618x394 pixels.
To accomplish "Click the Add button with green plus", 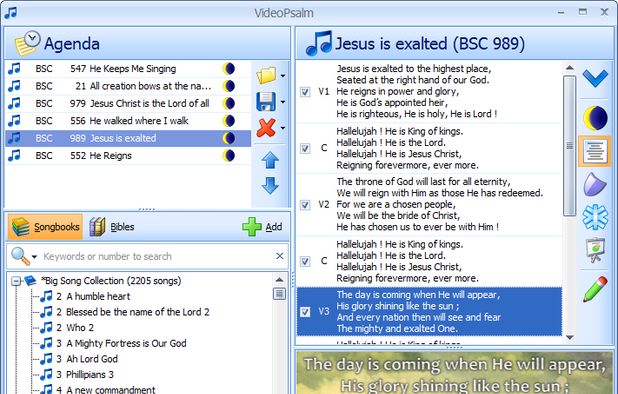I will [x=262, y=227].
